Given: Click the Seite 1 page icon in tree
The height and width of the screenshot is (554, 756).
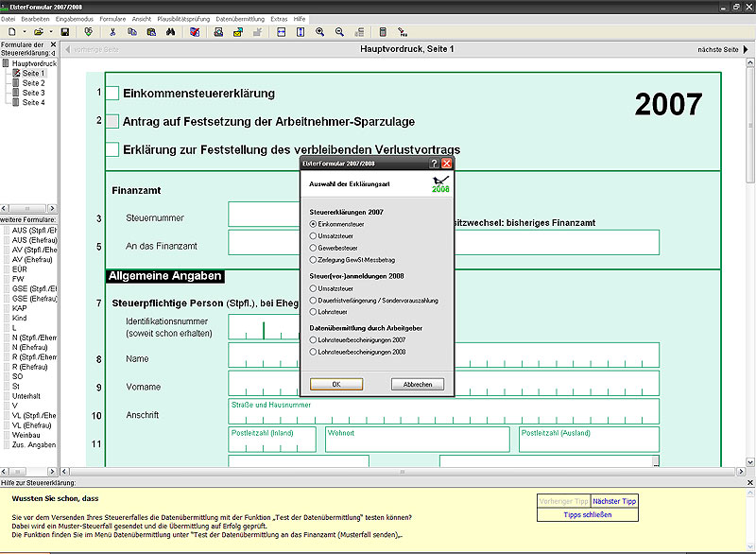Looking at the screenshot, I should [x=16, y=74].
